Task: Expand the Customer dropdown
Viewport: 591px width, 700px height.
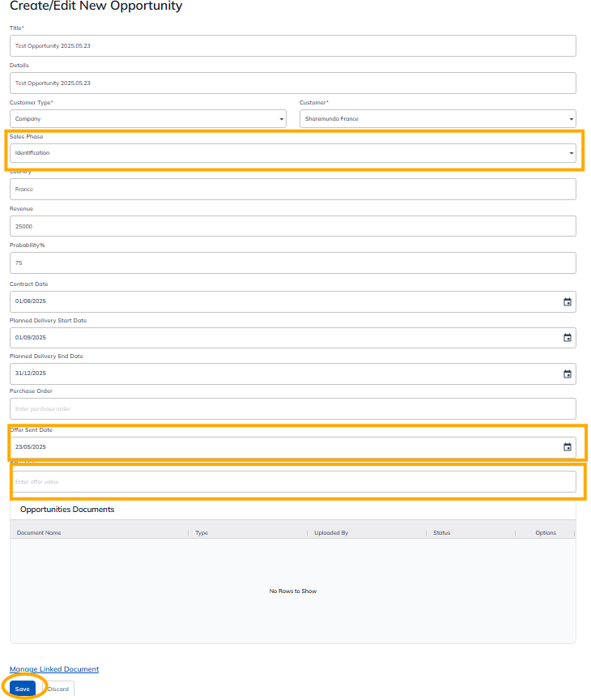Action: [x=437, y=119]
